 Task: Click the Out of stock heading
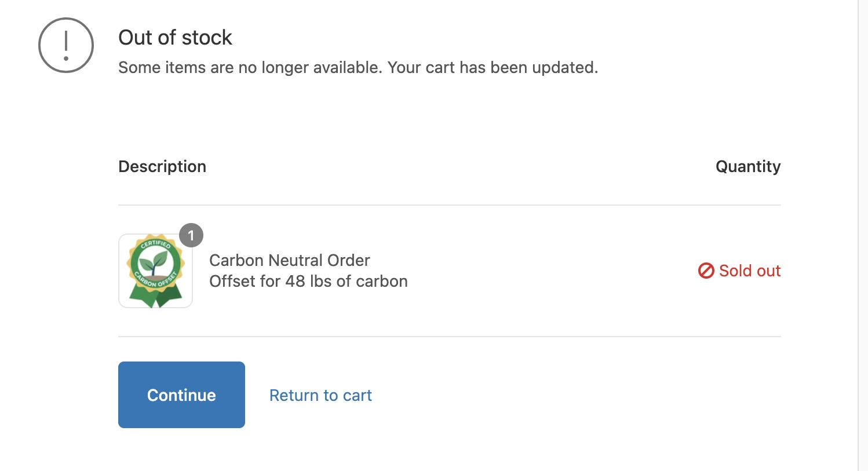tap(175, 38)
